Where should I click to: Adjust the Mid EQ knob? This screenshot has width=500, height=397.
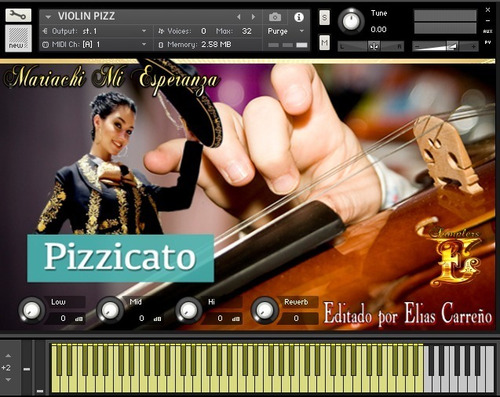pos(110,310)
